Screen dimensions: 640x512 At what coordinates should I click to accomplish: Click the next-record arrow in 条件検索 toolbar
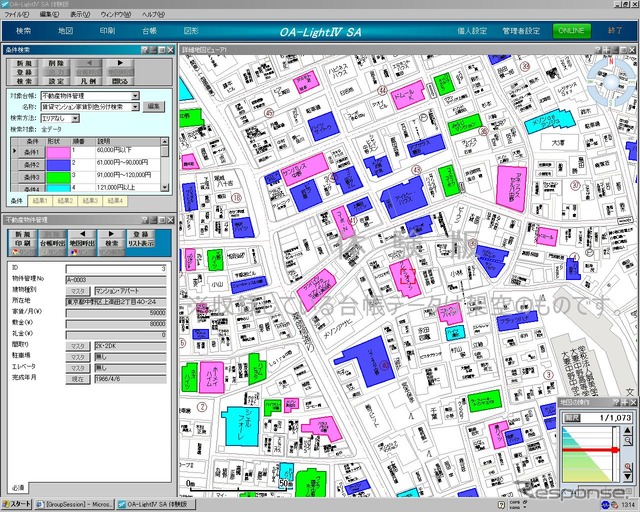(x=120, y=63)
